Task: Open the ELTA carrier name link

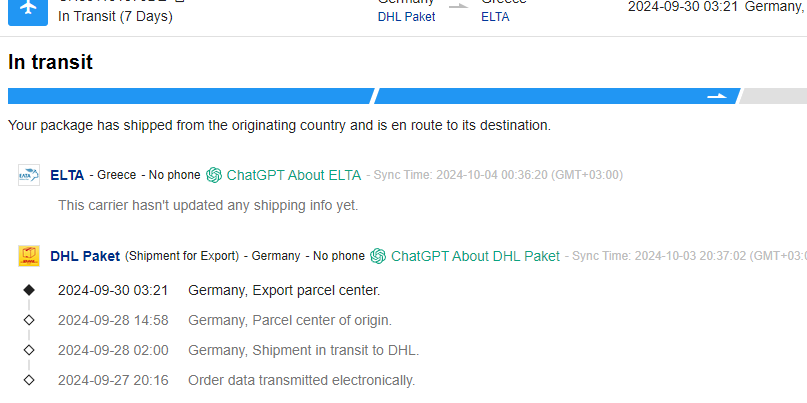Action: (67, 176)
